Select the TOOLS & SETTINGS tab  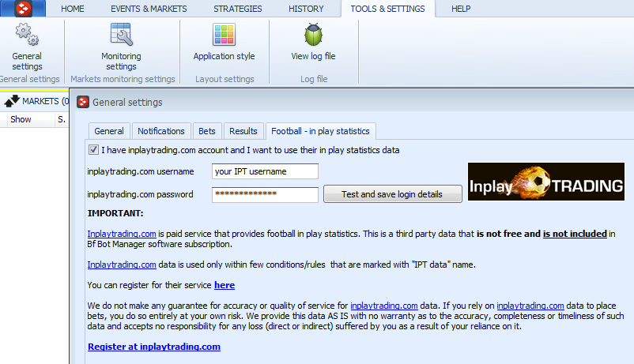[388, 9]
